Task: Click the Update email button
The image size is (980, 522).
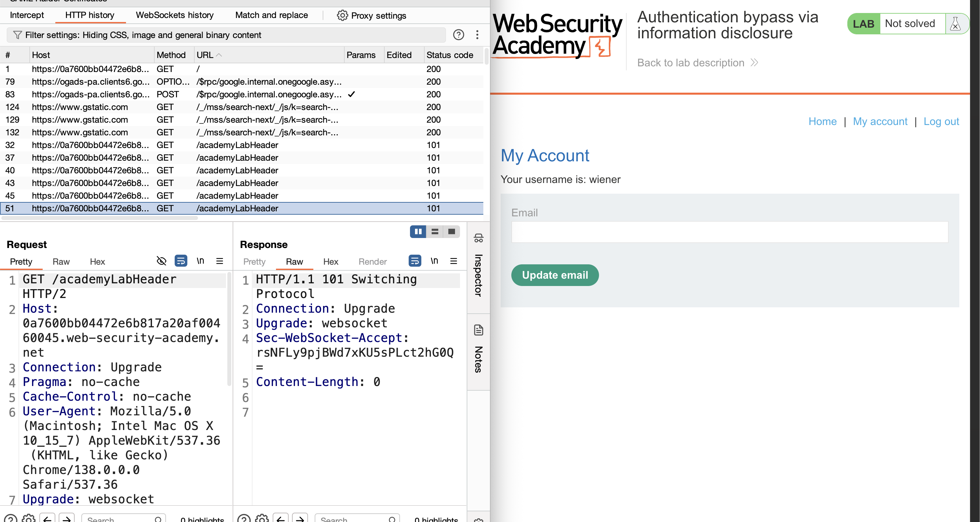Action: click(555, 275)
